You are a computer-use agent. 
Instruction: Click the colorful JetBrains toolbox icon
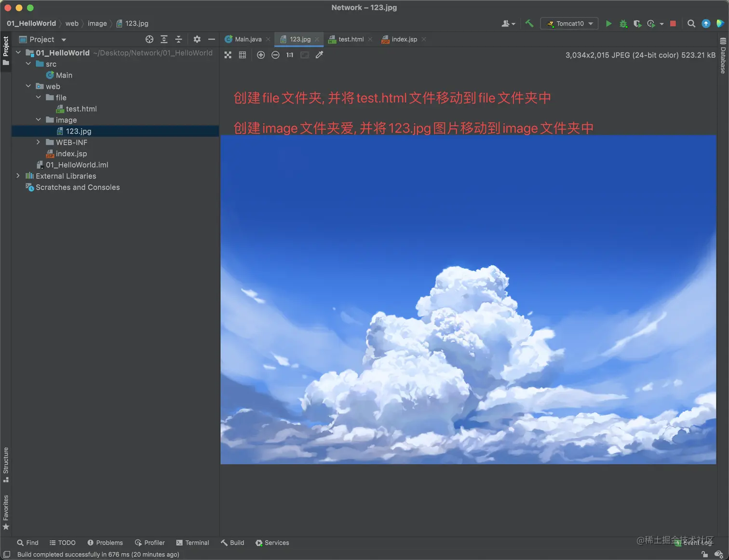(720, 23)
